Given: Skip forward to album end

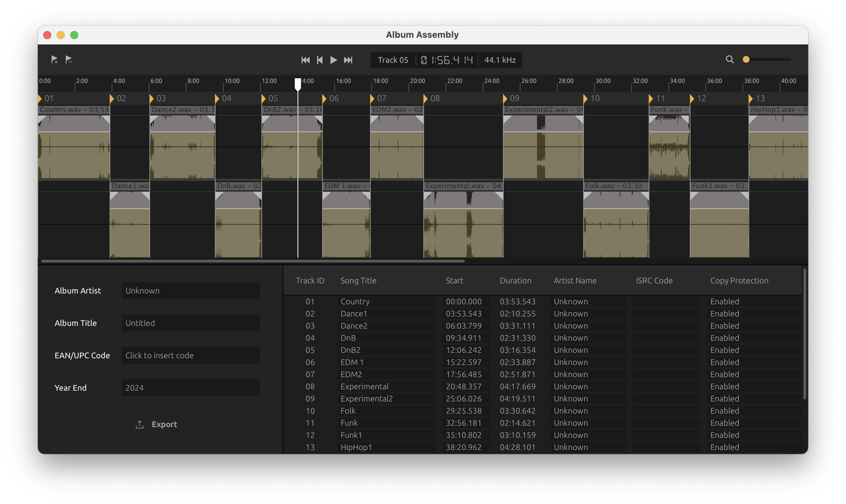Looking at the screenshot, I should [x=348, y=60].
